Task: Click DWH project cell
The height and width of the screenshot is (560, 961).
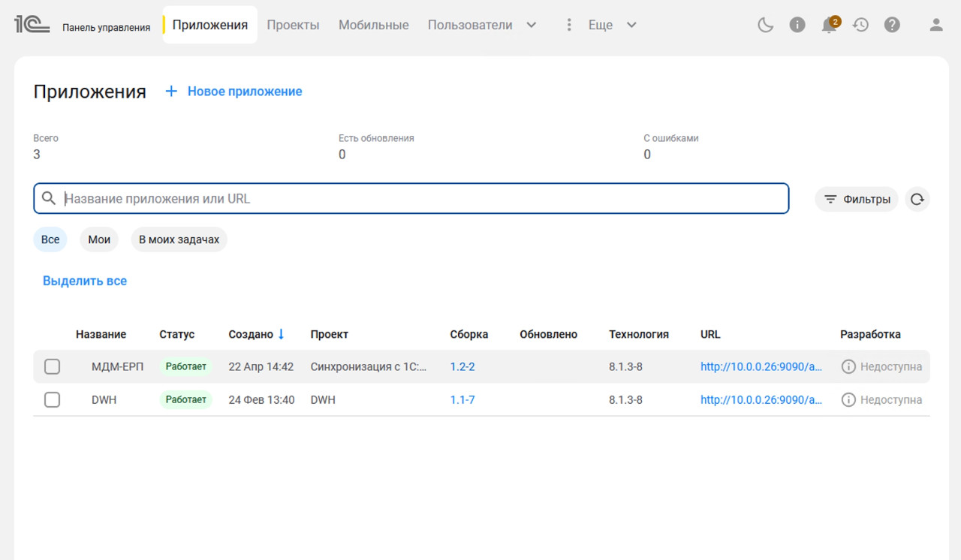Action: point(323,400)
